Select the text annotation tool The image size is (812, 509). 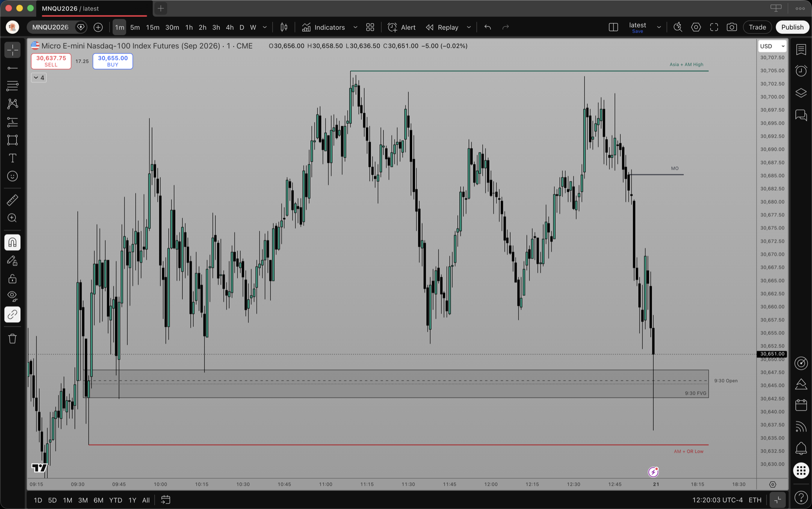coord(13,158)
